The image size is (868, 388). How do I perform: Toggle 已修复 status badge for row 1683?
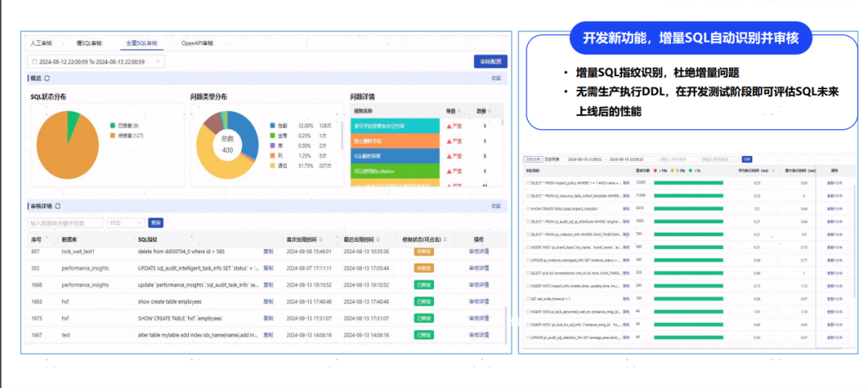[424, 302]
